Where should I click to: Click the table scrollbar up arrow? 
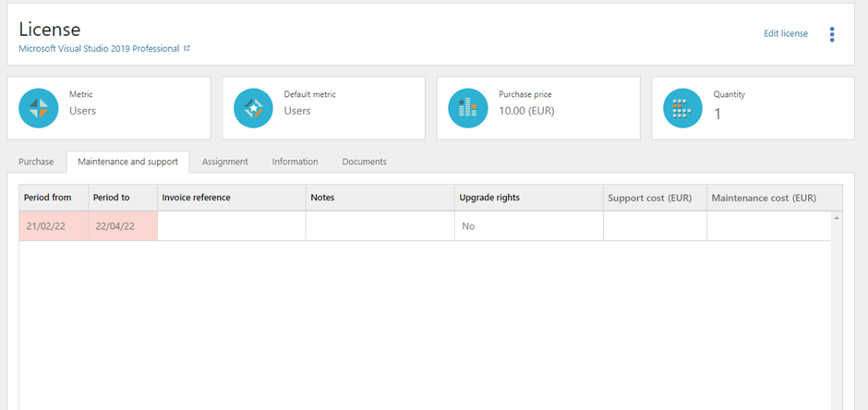tap(837, 217)
